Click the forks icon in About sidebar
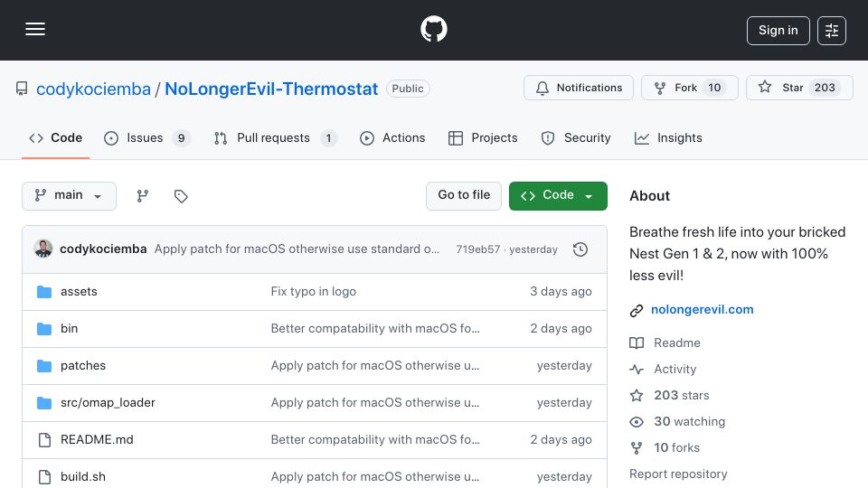Screen dimensions: 868x488 [x=637, y=448]
